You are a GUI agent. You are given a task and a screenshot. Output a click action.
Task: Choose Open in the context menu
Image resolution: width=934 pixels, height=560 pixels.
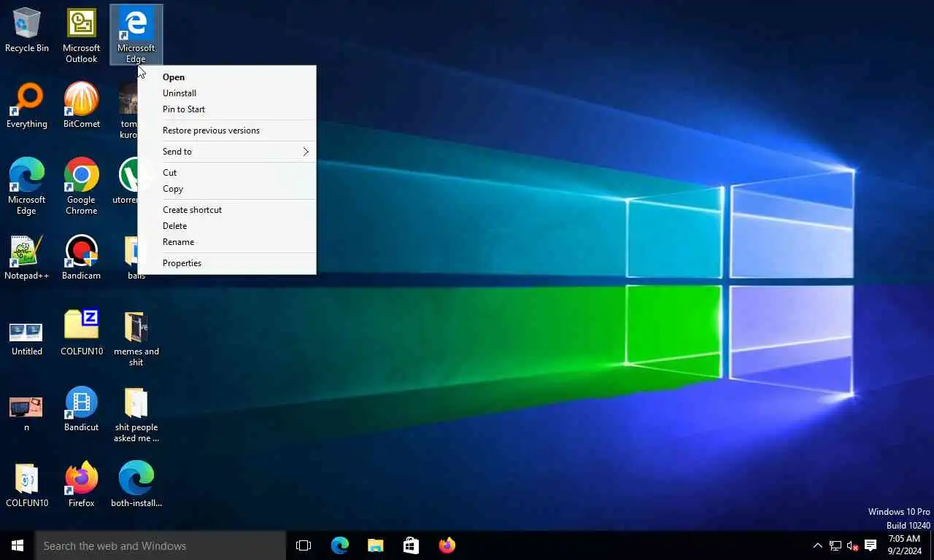click(x=227, y=77)
